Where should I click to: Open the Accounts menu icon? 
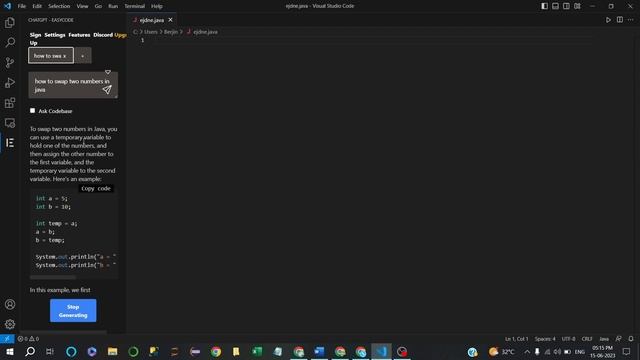(x=10, y=304)
